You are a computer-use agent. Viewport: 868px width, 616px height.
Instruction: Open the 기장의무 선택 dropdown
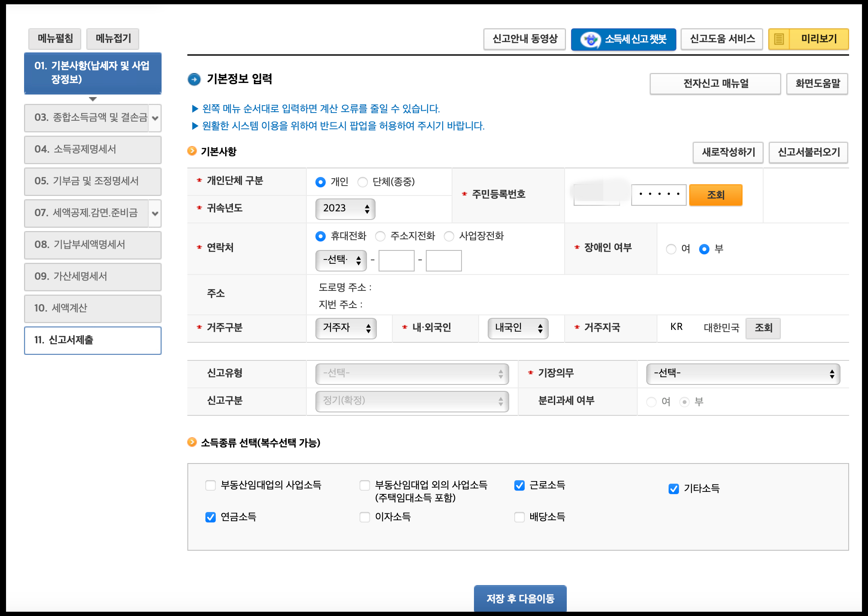click(743, 374)
